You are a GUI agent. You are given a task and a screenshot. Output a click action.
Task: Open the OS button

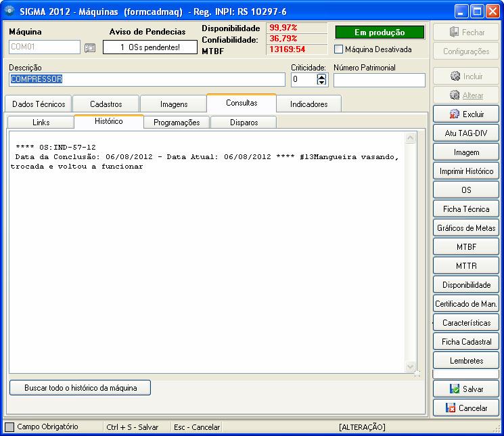(x=466, y=190)
